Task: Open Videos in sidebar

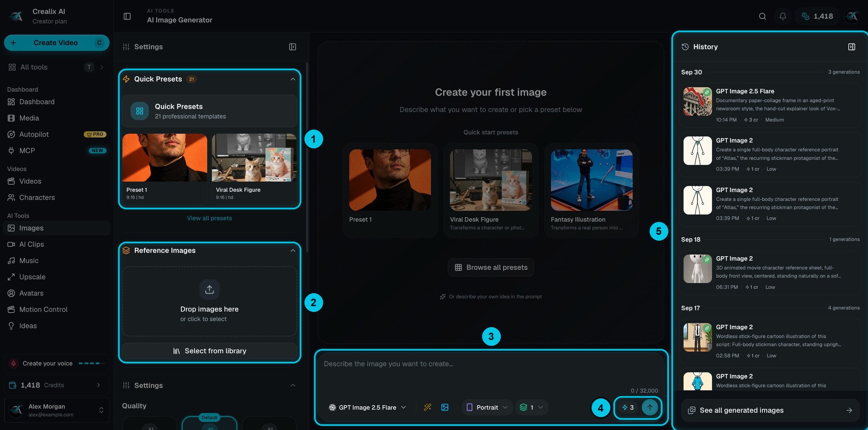Action: click(56, 181)
